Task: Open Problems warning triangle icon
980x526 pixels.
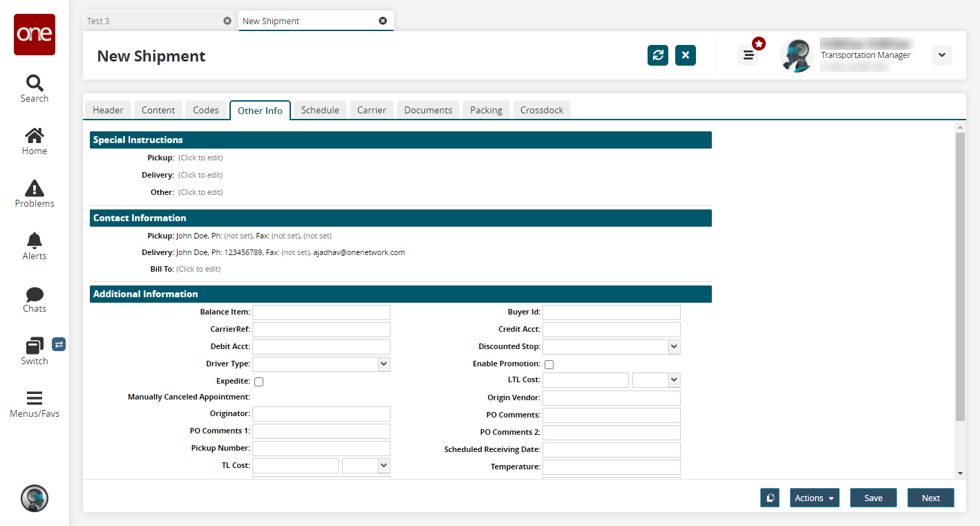Action: pos(34,188)
